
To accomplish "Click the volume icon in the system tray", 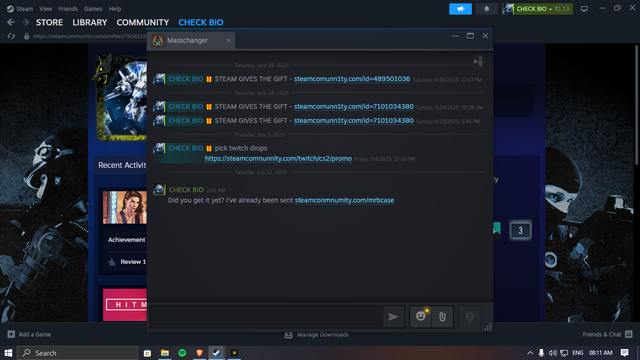I will coord(553,353).
